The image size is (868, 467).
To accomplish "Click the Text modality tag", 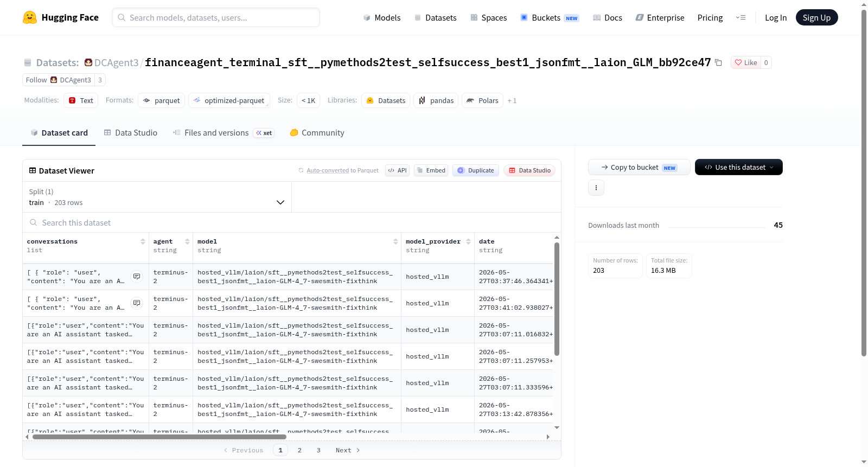I will 81,100.
